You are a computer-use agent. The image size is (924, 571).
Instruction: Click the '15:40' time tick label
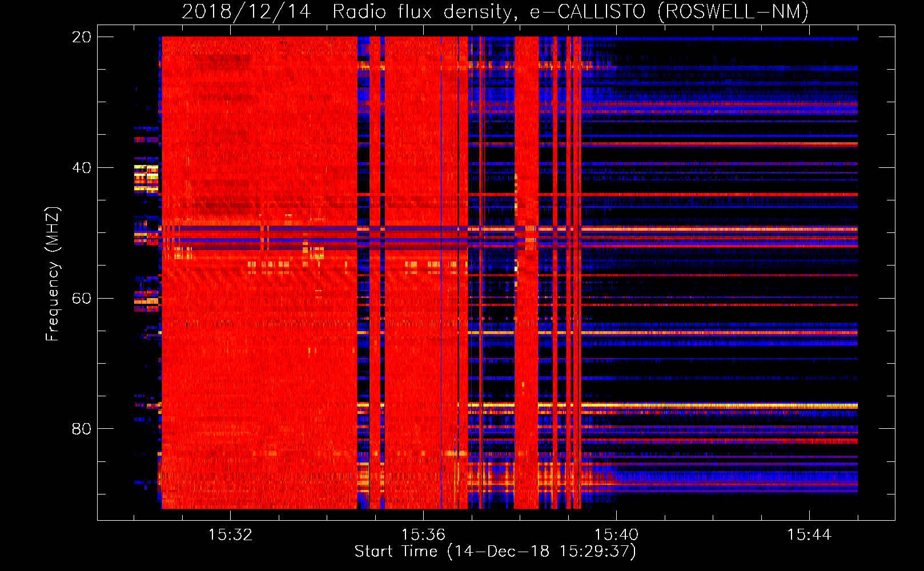click(616, 535)
